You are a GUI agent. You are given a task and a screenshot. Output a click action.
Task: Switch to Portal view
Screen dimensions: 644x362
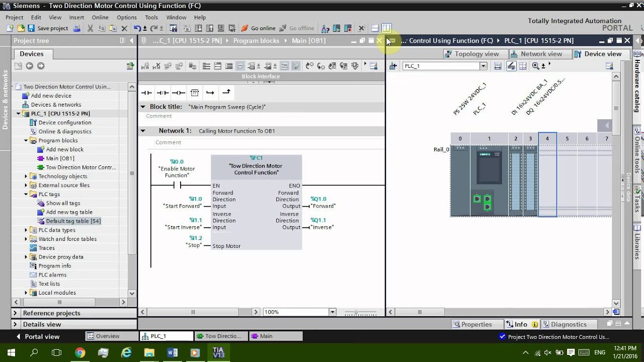point(38,336)
